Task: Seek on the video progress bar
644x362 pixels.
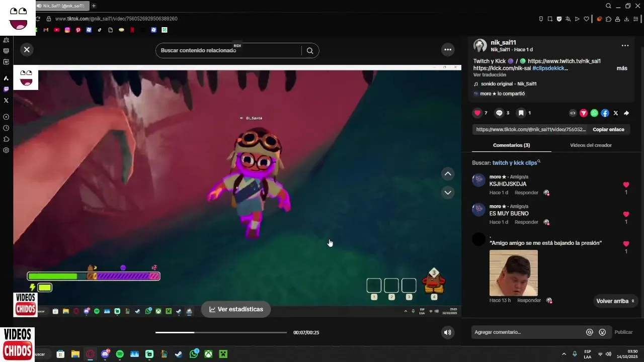Action: [221, 332]
